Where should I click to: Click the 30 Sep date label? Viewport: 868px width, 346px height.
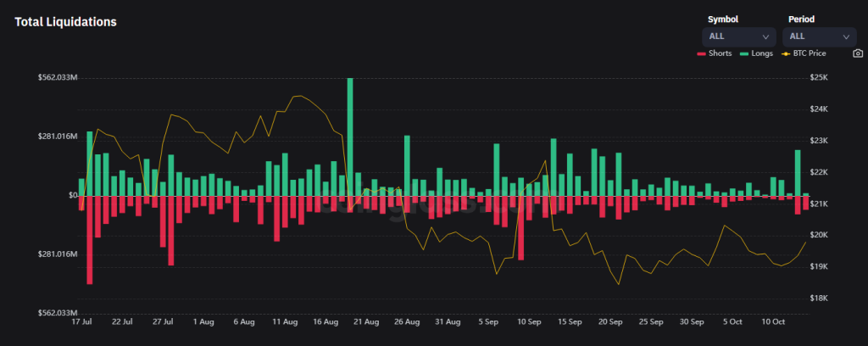[692, 321]
